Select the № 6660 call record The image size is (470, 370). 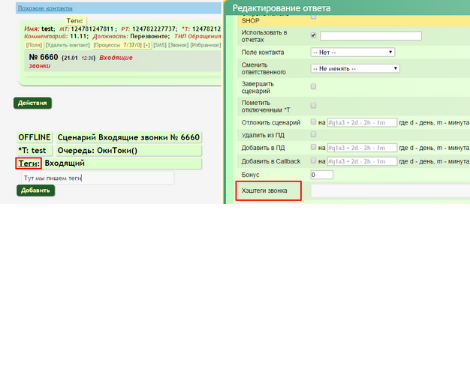coord(43,57)
